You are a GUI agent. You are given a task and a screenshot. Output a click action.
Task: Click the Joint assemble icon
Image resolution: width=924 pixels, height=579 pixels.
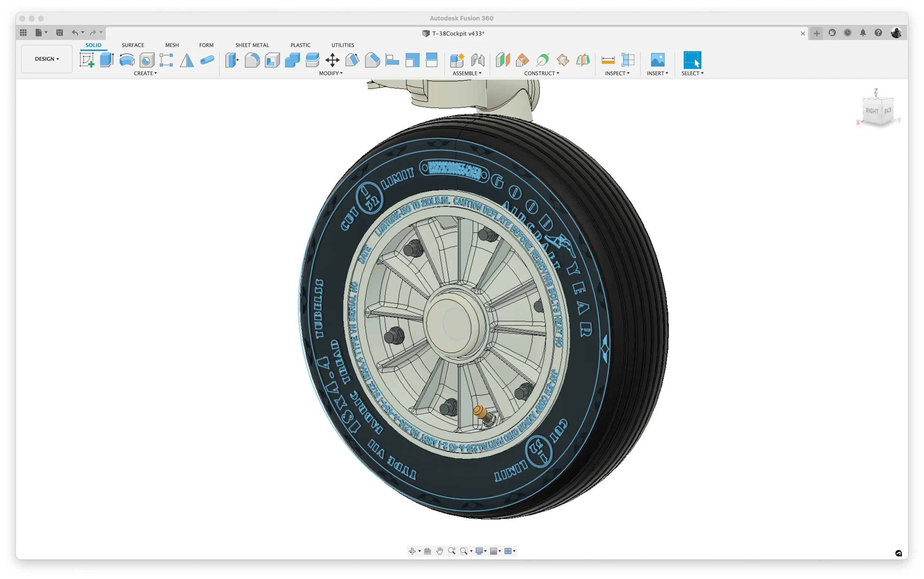pos(477,60)
